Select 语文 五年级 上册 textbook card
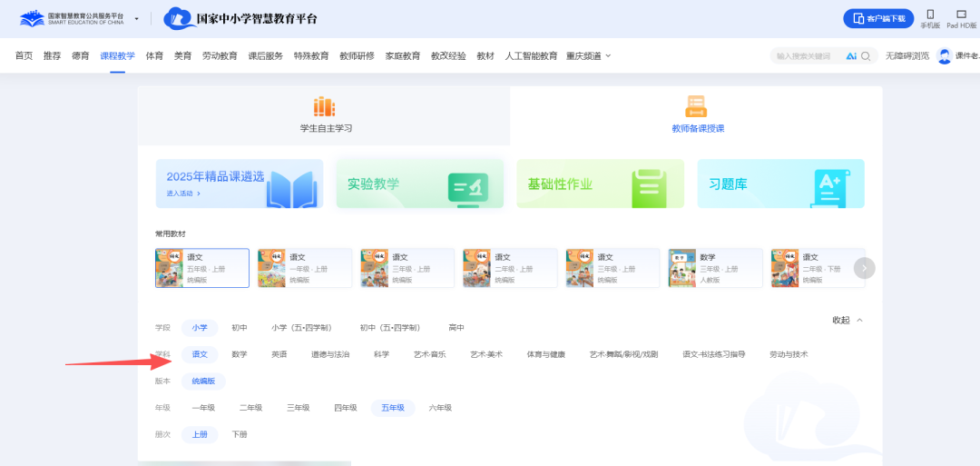The height and width of the screenshot is (466, 980). click(202, 268)
